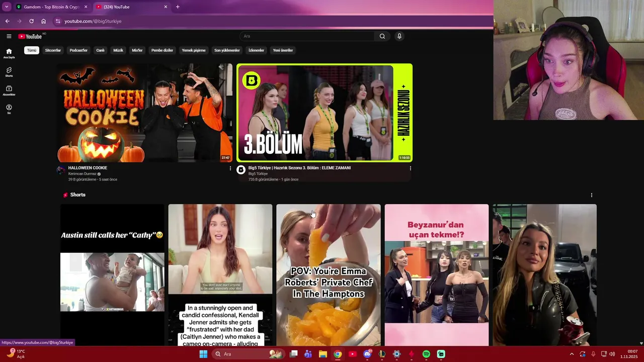Open the Shorts shelf options menu
Screen dimensions: 644x362
[x=592, y=195]
